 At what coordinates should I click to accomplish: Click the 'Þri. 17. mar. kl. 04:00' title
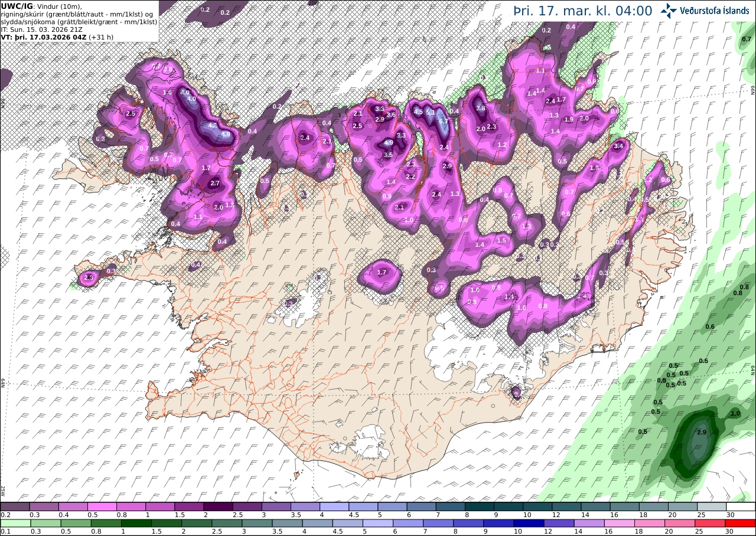point(583,11)
